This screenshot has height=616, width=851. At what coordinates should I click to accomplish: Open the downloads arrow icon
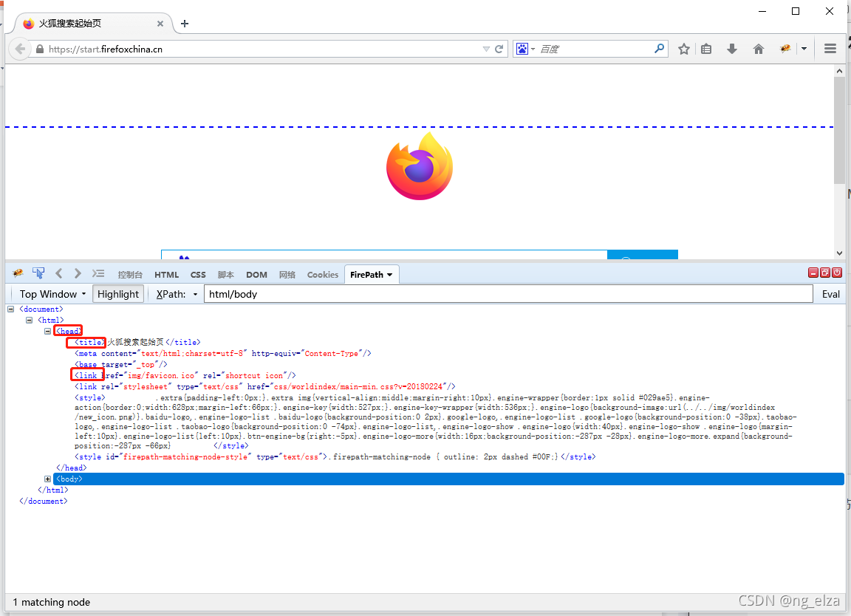(731, 49)
